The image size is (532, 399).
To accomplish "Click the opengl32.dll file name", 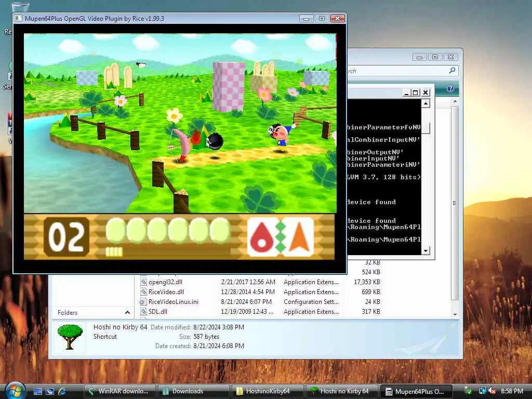I will click(x=165, y=282).
